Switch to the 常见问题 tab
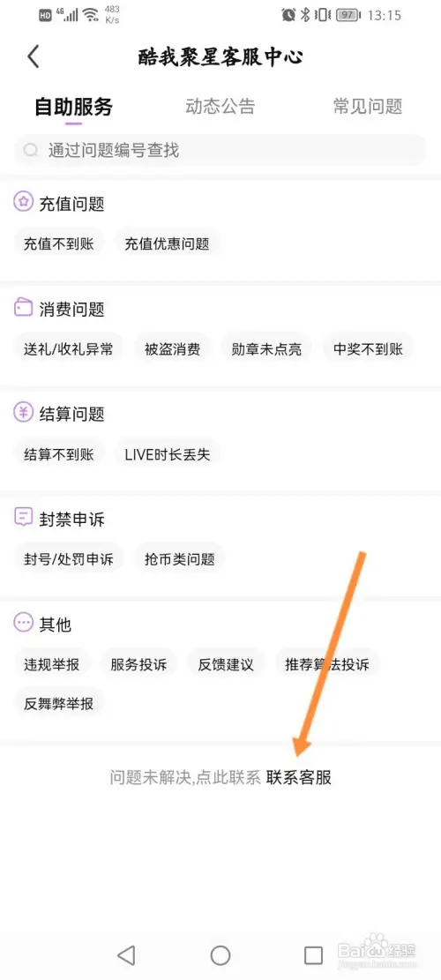441x980 pixels. pos(367,106)
